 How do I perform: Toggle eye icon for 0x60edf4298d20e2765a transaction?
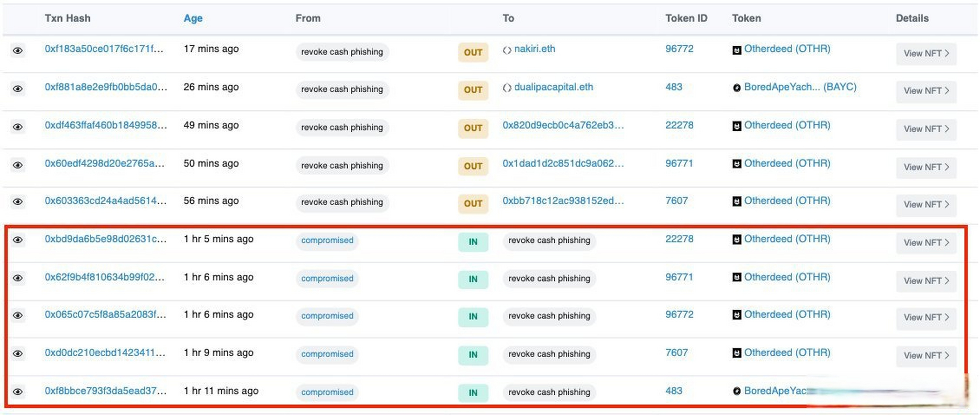click(17, 165)
